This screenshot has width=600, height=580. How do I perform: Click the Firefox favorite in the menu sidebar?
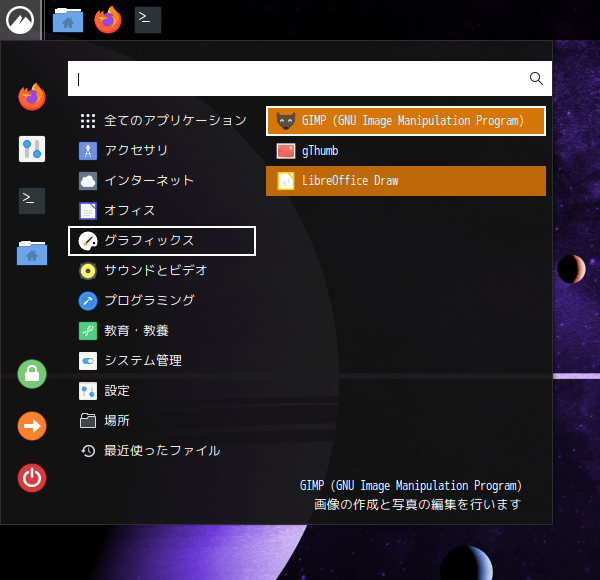point(32,97)
